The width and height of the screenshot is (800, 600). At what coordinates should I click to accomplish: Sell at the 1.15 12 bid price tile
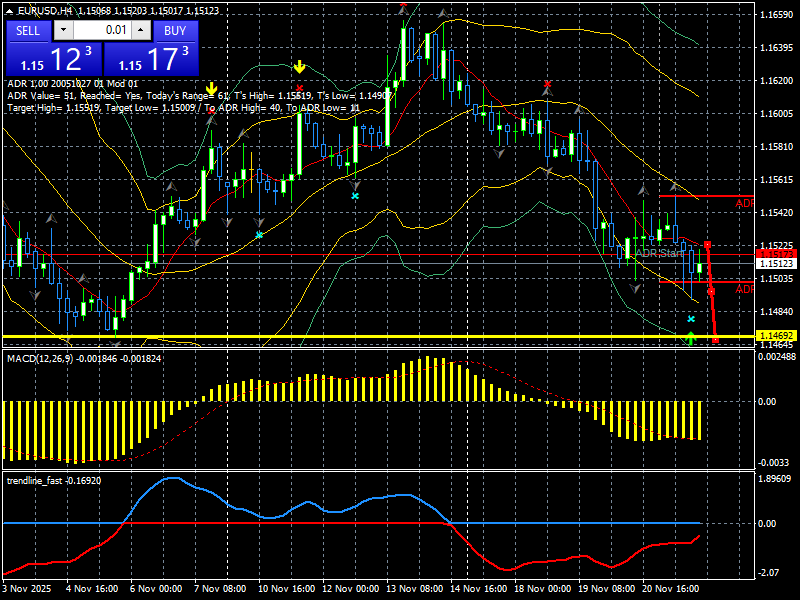(x=54, y=59)
